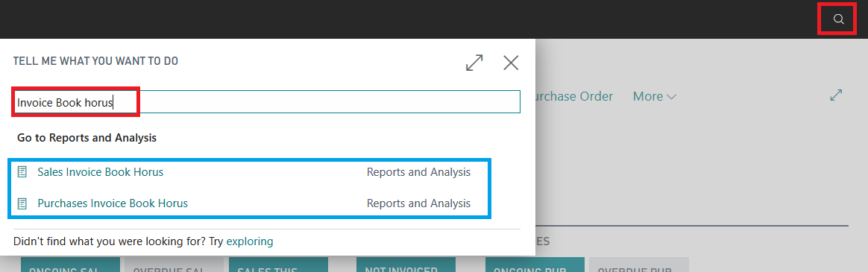Follow the exploring link

(250, 241)
